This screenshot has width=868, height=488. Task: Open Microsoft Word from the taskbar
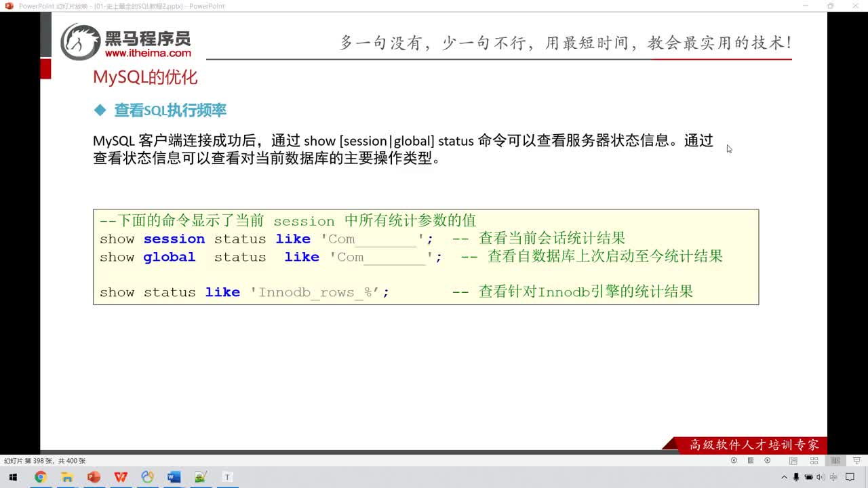[174, 477]
